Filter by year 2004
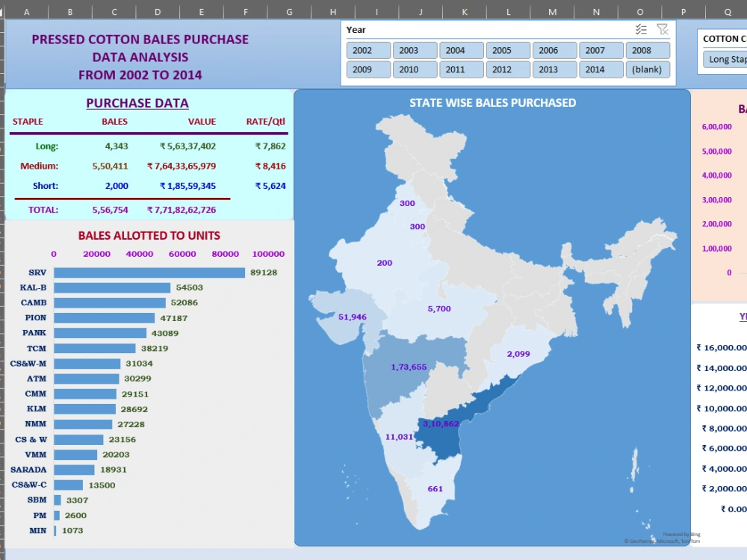The image size is (747, 560). (x=462, y=50)
